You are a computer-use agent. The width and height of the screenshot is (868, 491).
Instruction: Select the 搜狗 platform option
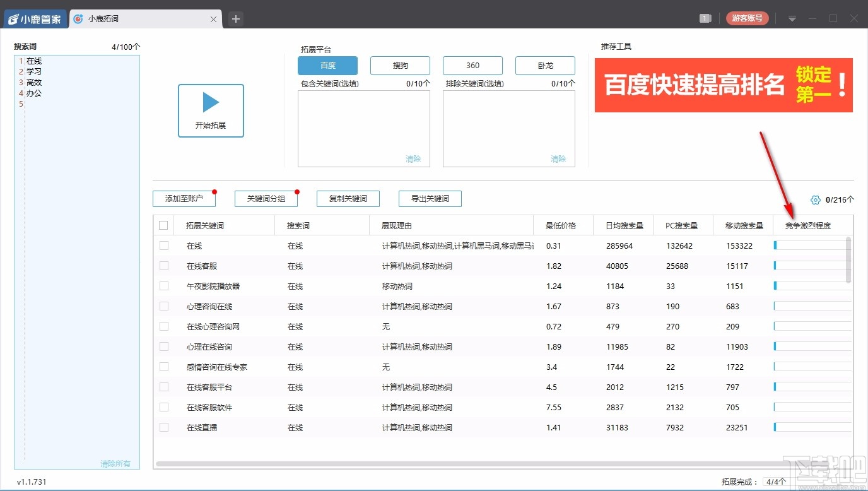point(400,65)
